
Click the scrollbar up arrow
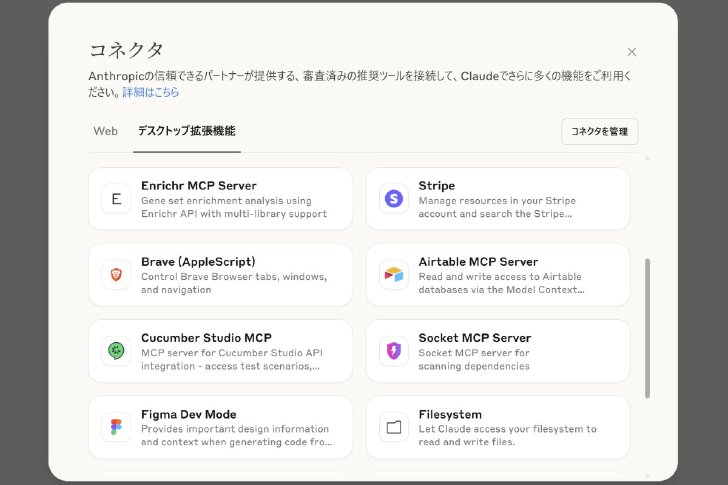click(x=647, y=158)
